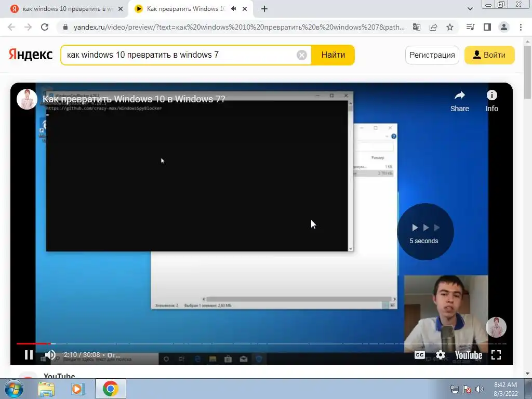Toggle closed captions in the video

coord(420,355)
